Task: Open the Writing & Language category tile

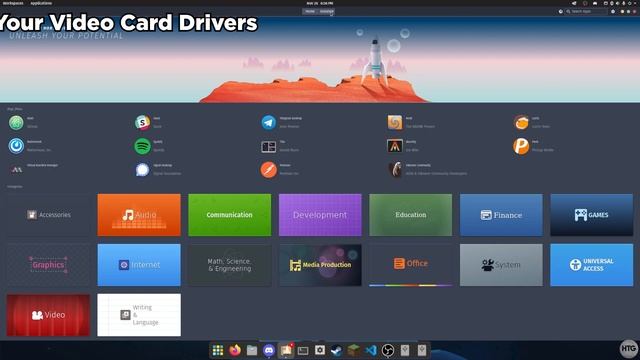Action: point(139,315)
